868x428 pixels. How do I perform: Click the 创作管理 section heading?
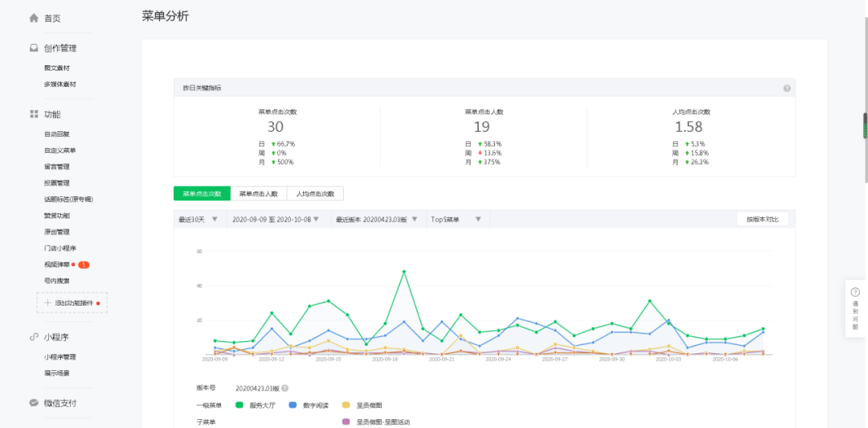pos(60,48)
